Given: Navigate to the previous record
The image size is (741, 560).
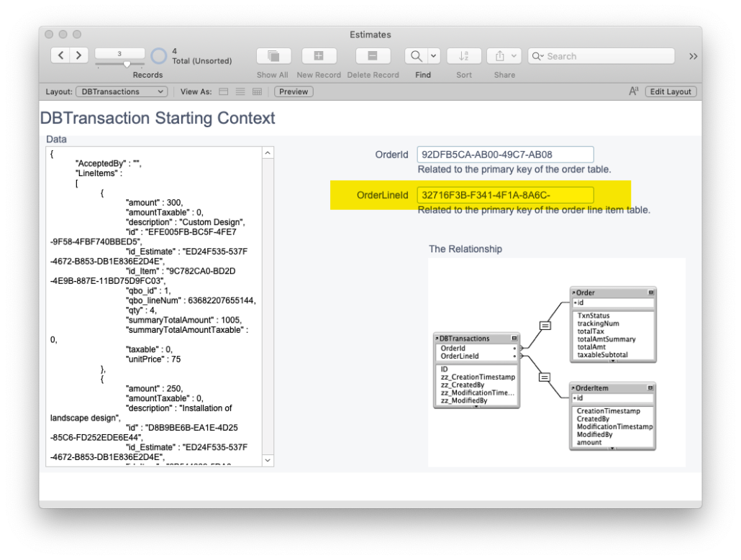Looking at the screenshot, I should [x=60, y=55].
